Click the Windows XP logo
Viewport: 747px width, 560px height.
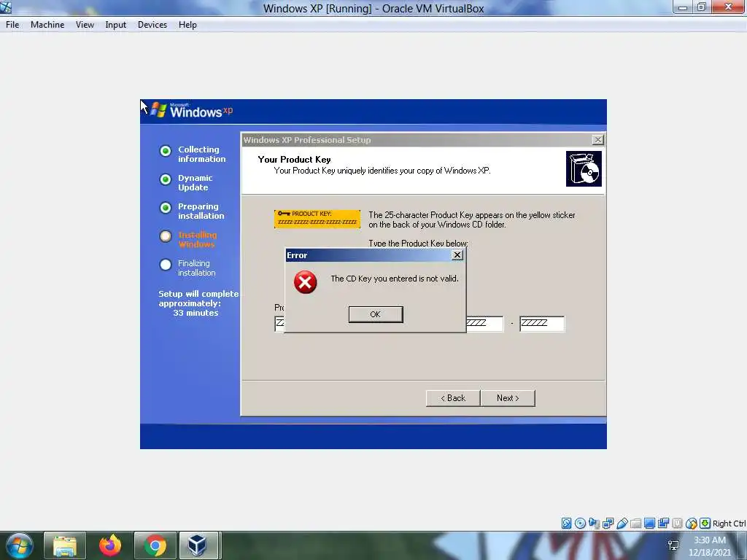pos(192,111)
